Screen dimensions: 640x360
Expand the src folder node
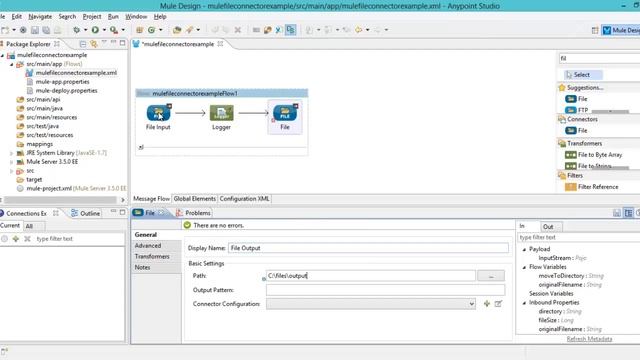point(11,171)
